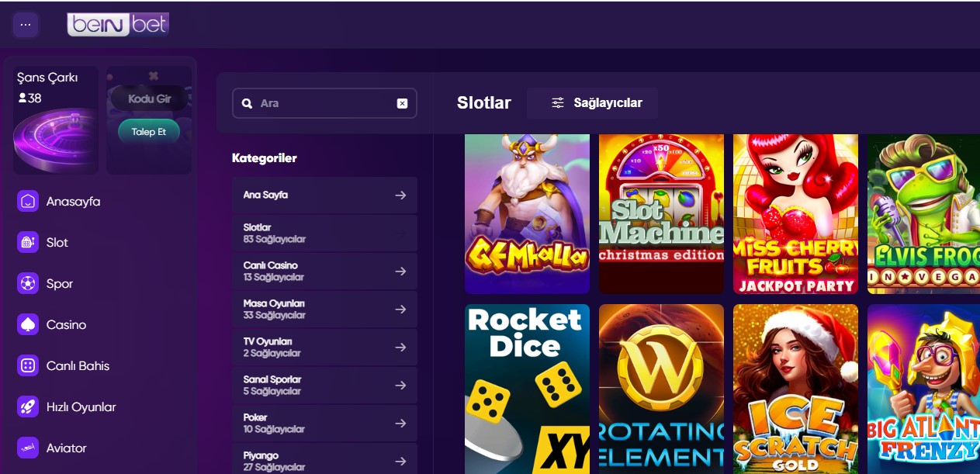
Task: Expand the Canlı Casino category
Action: click(x=324, y=271)
